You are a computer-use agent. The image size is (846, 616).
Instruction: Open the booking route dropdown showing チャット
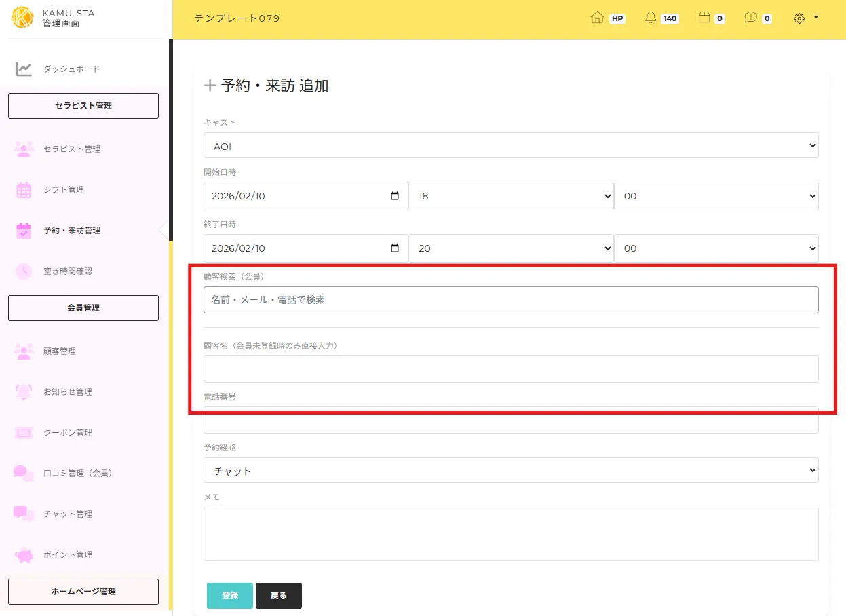[x=510, y=471]
